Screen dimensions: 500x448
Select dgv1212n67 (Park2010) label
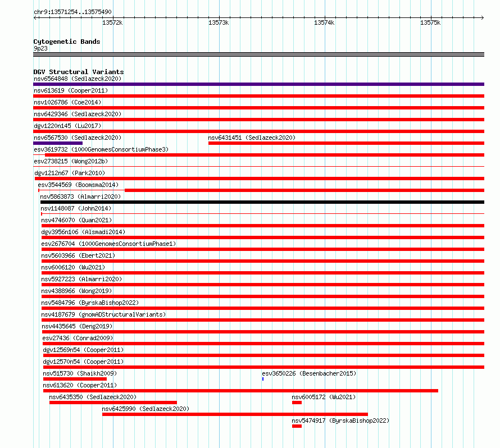70,173
